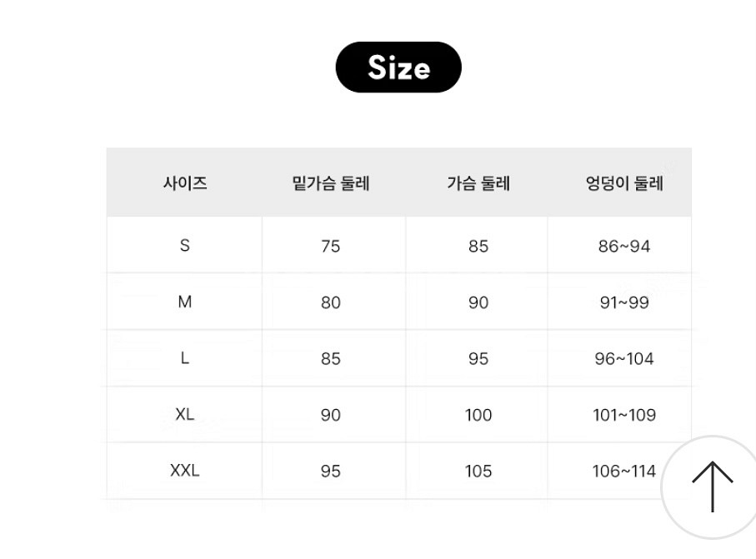The height and width of the screenshot is (559, 756).
Task: Click the 사이즈 column header
Action: point(185,183)
